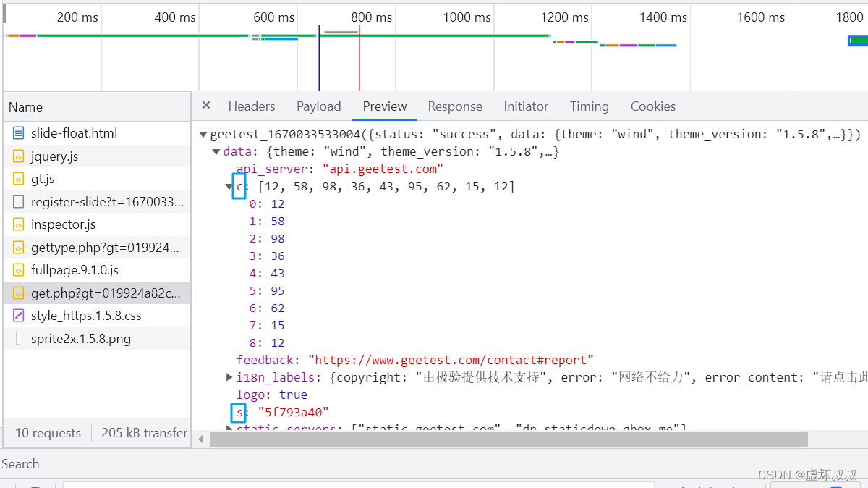Select jquery.js request

click(x=97, y=156)
